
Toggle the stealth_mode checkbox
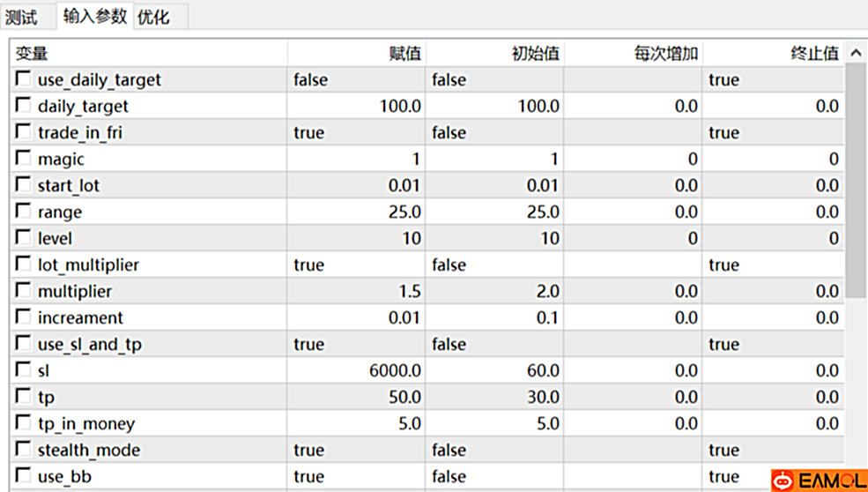pos(23,449)
